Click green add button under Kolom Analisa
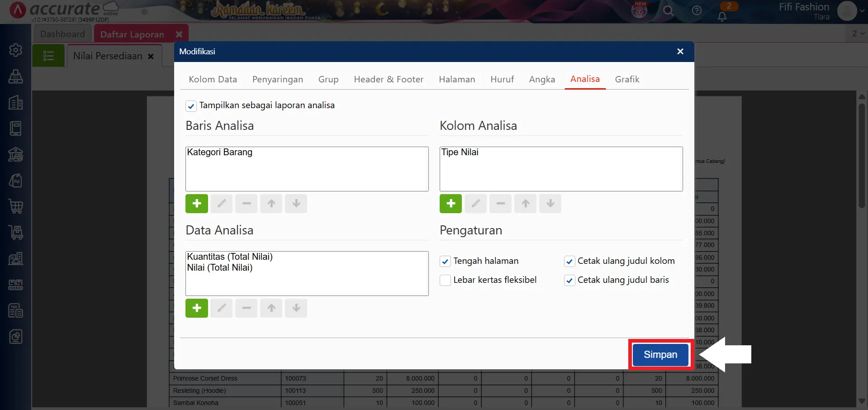The image size is (868, 410). (451, 204)
